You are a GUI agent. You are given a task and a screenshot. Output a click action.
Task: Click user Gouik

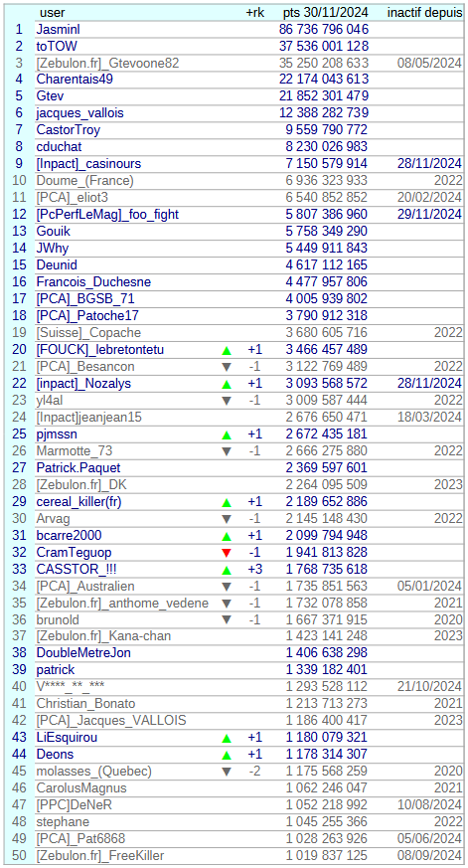pos(53,232)
